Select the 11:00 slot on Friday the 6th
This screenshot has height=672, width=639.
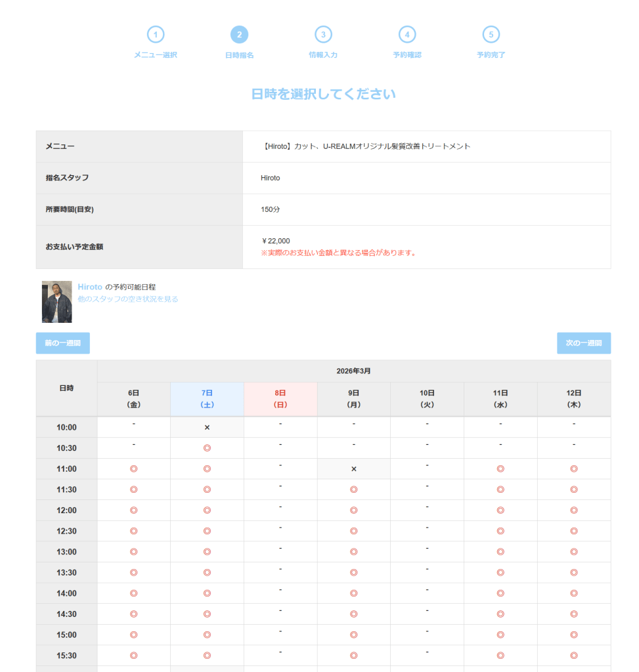click(133, 469)
